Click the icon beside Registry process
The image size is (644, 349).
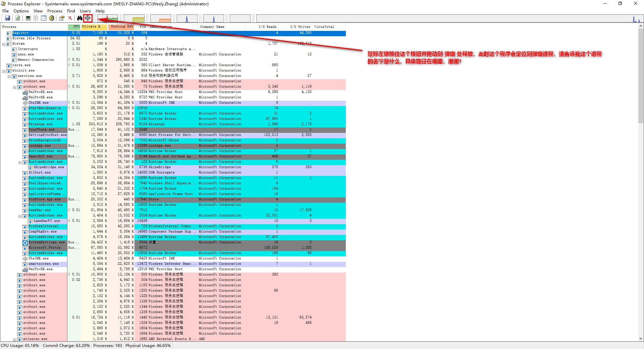(x=9, y=33)
